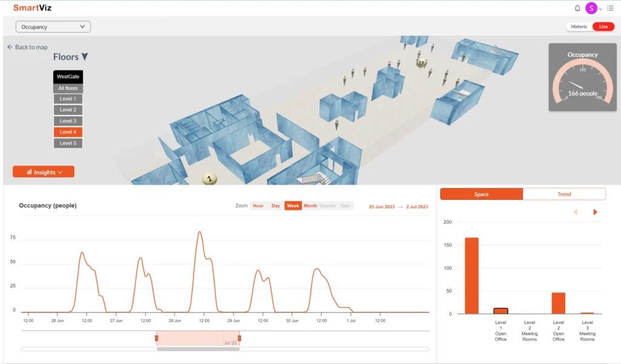Switch to the Trend tab
This screenshot has width=621, height=364.
tap(564, 194)
